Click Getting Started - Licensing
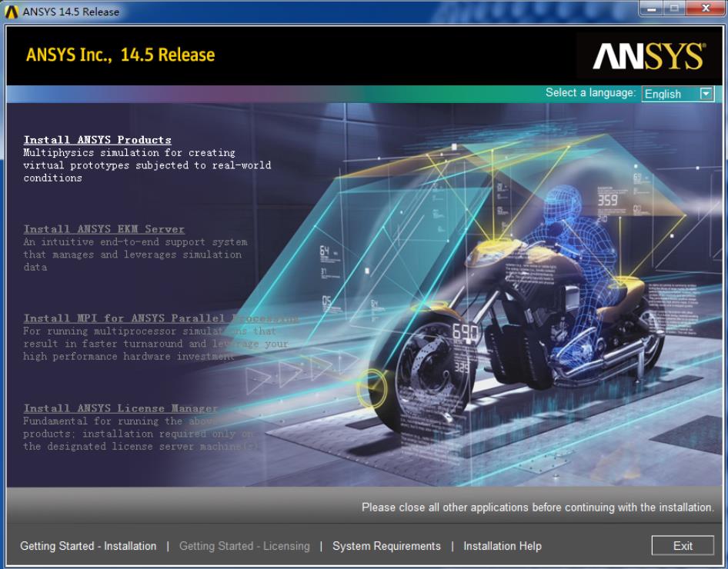Viewport: 728px width, 569px height. click(x=244, y=546)
